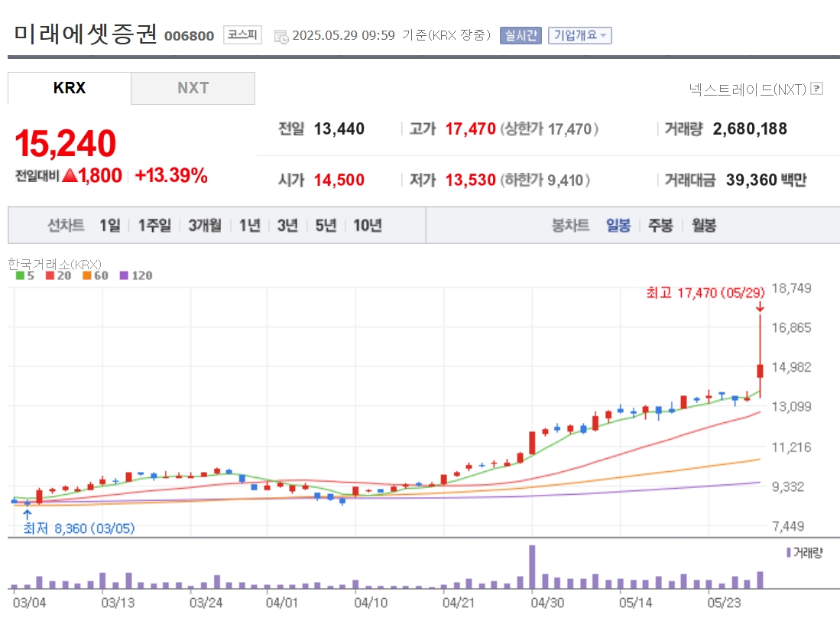
Task: Click the stock name 미래에셋증권
Action: (x=85, y=34)
